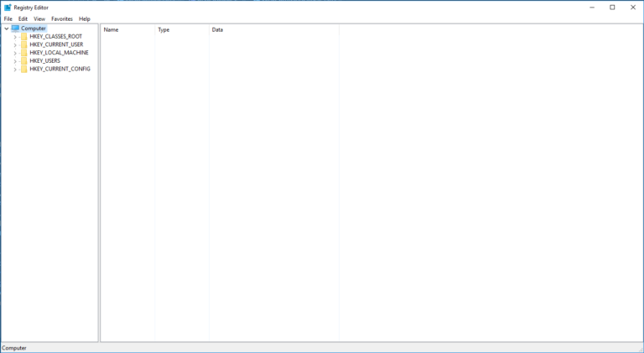Open the View menu
The image size is (644, 353).
pyautogui.click(x=39, y=18)
